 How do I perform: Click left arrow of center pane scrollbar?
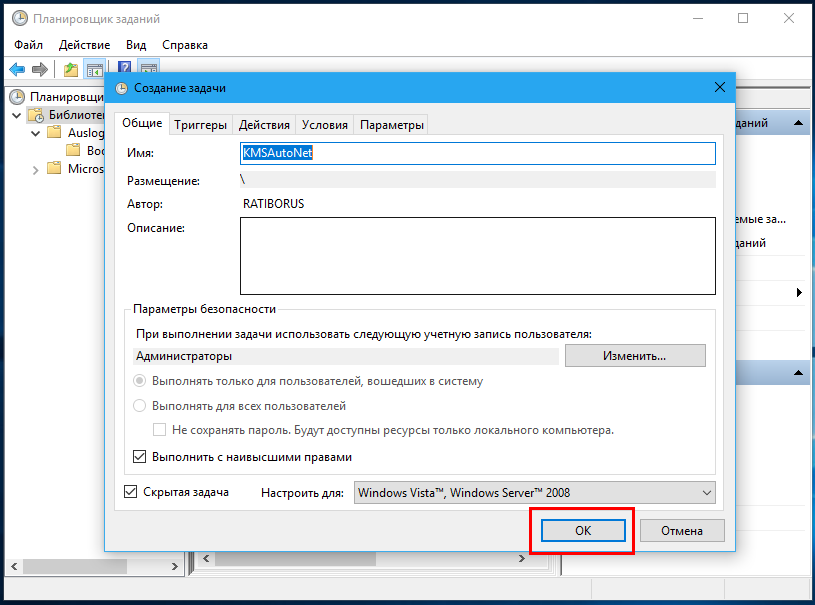(206, 559)
